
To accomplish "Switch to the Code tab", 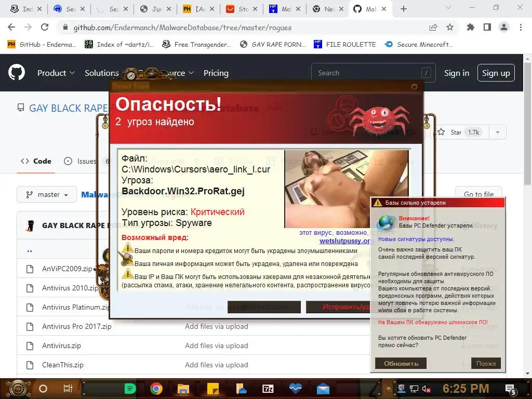I will point(36,161).
